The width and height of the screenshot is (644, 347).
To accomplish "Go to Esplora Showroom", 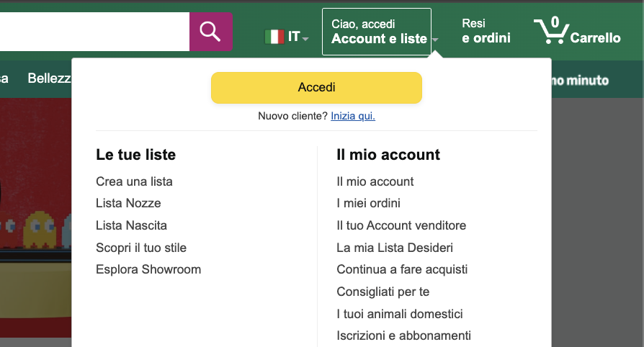I will pyautogui.click(x=148, y=269).
